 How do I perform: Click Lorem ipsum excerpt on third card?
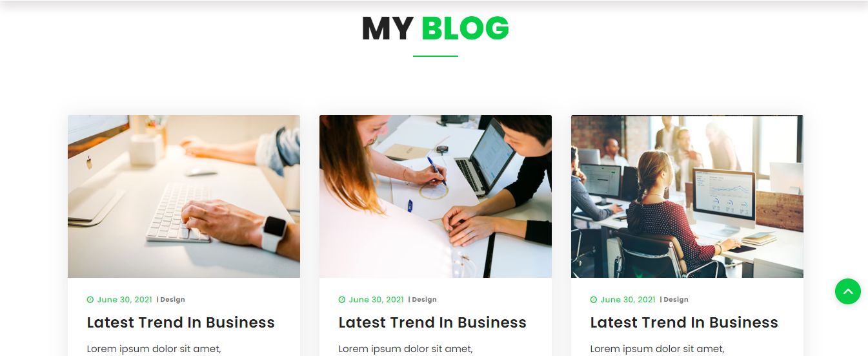click(x=658, y=350)
